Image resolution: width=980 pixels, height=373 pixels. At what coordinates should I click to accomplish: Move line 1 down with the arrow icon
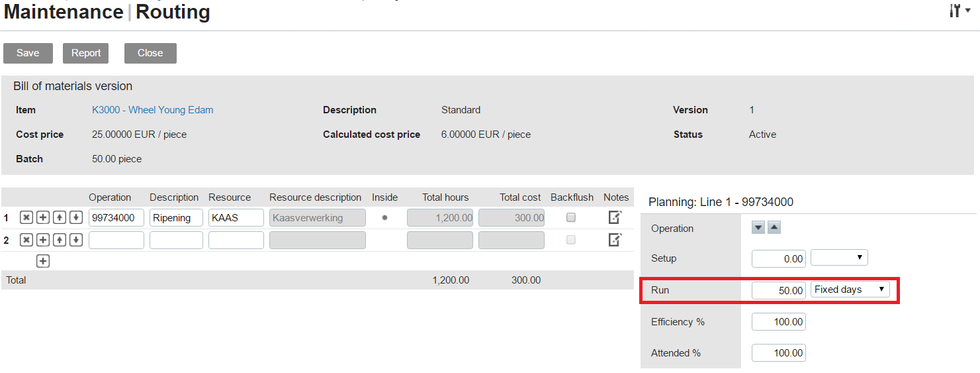[x=76, y=217]
